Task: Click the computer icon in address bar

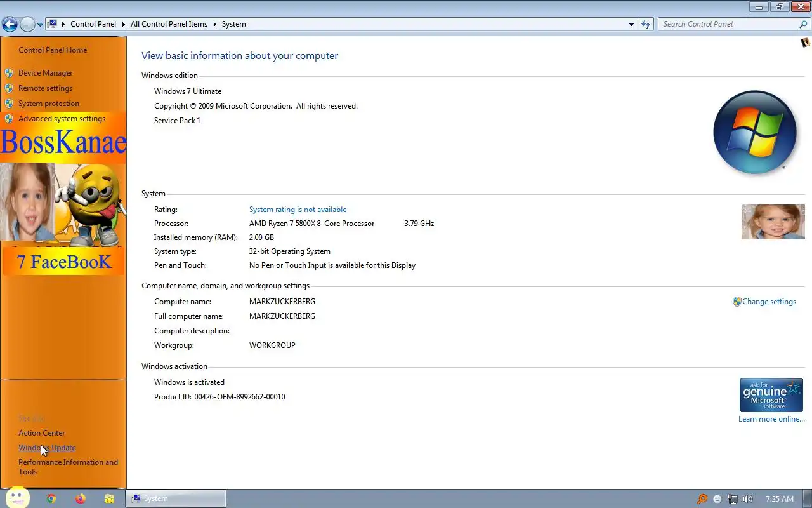Action: [53, 24]
